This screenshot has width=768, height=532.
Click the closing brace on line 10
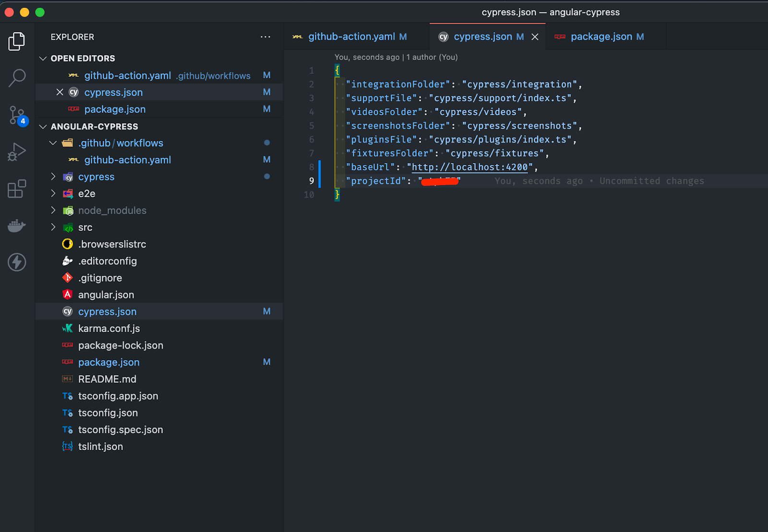337,195
